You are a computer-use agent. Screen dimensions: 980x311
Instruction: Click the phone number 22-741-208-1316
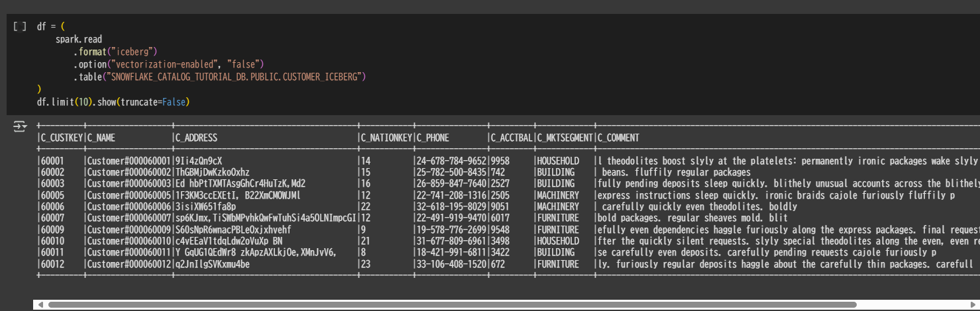[451, 195]
